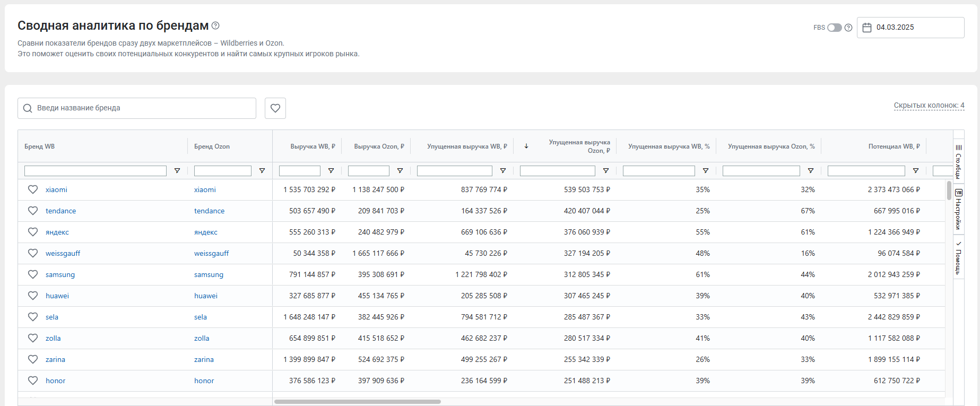The image size is (980, 406).
Task: Sort by Упущенная выручка Ozon, % header
Action: [771, 146]
